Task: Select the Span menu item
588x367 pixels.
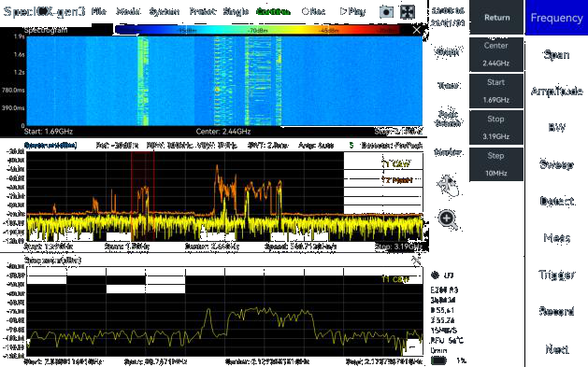Action: point(556,55)
